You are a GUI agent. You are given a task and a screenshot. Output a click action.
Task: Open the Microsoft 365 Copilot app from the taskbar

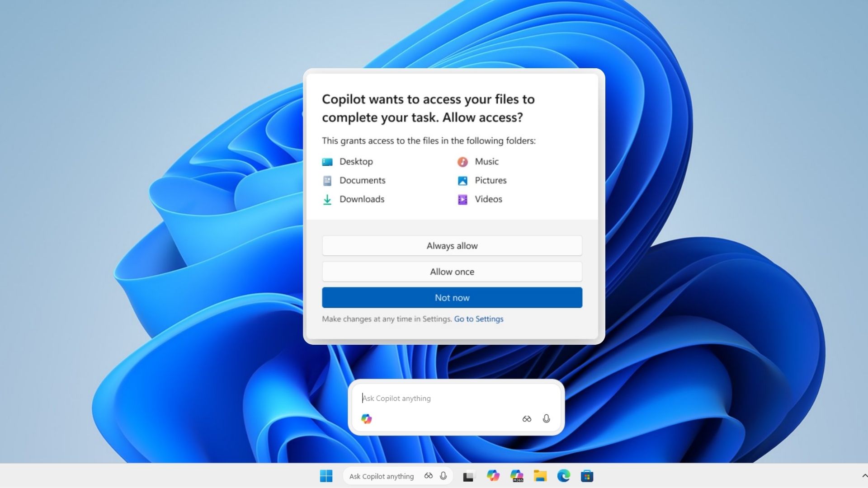coord(517,475)
